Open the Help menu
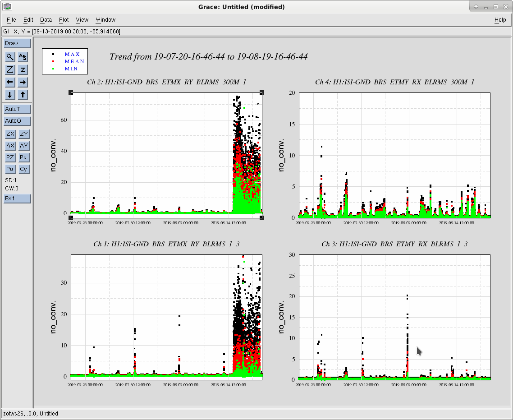 coord(500,20)
